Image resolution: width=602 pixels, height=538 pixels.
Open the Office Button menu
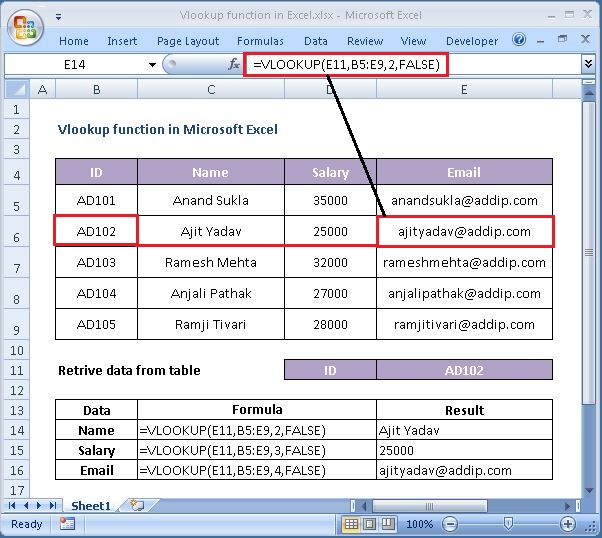click(25, 28)
